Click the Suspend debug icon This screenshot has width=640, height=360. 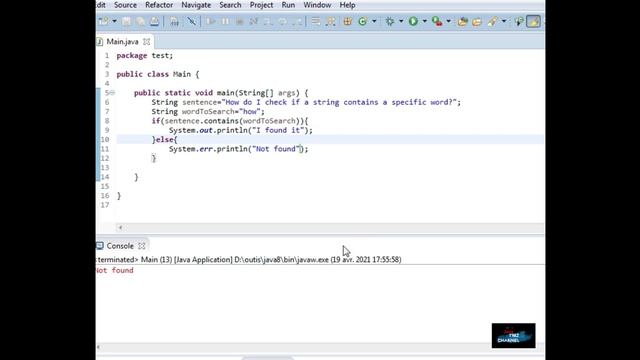click(x=225, y=21)
